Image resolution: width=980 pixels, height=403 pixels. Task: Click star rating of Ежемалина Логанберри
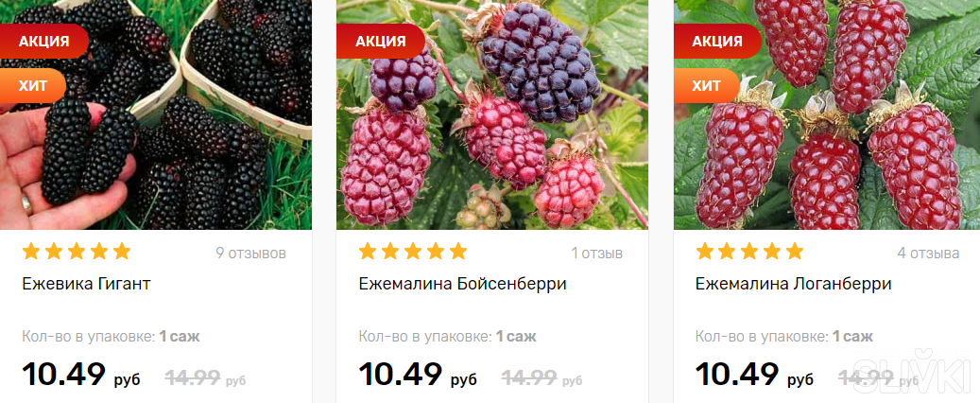tap(749, 252)
